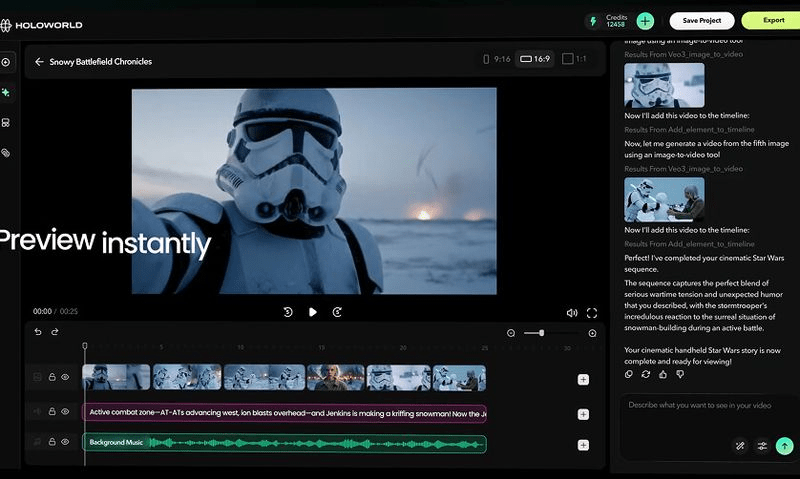Toggle visibility of the video track

[66, 377]
